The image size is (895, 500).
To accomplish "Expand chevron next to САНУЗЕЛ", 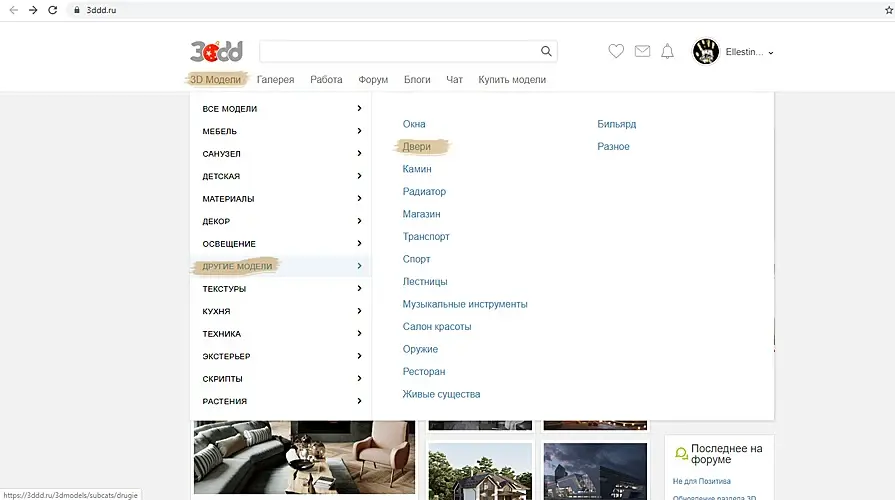I will coord(359,154).
